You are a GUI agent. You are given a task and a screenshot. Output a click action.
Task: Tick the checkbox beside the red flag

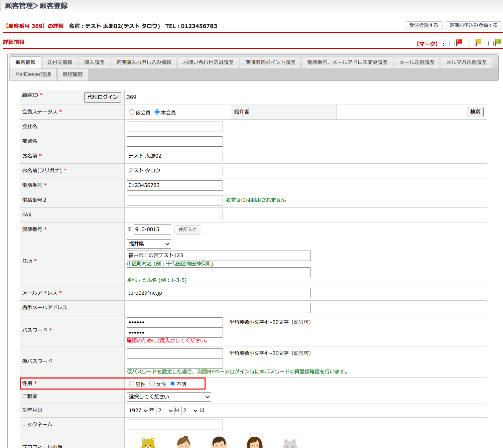(452, 43)
